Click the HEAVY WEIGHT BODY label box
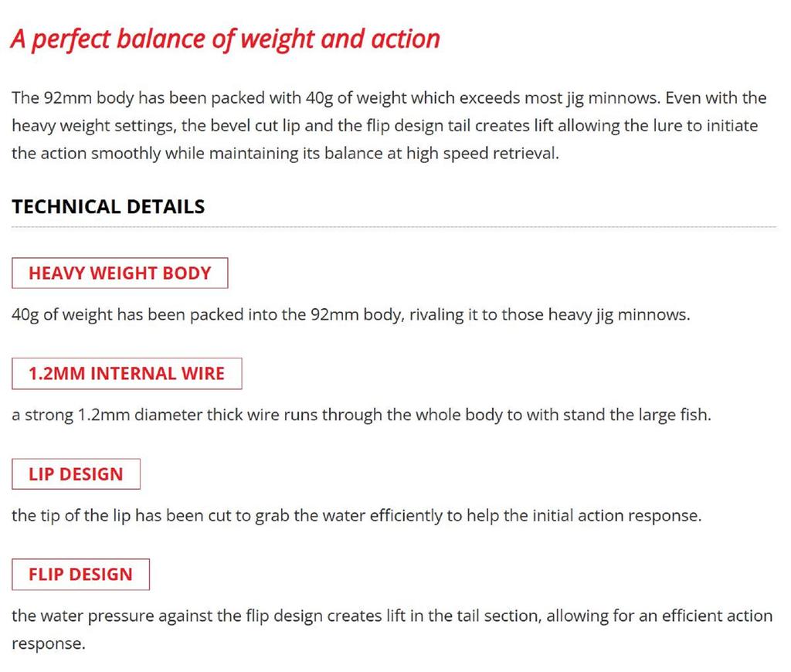 (120, 273)
